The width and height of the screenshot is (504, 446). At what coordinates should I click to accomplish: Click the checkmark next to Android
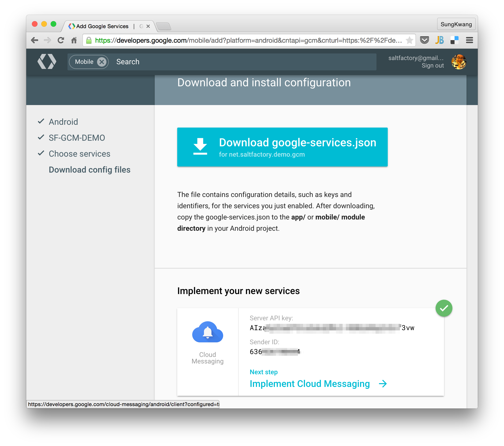point(41,121)
